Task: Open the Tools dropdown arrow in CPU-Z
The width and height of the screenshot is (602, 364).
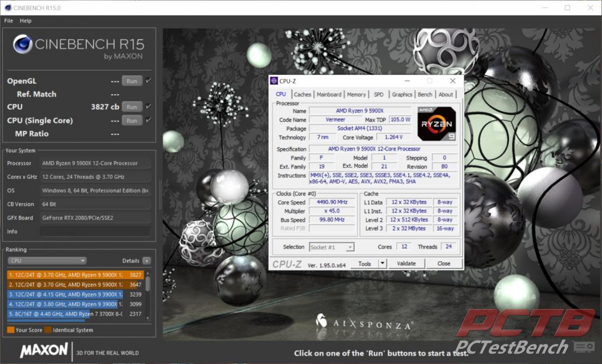Action: pos(382,264)
